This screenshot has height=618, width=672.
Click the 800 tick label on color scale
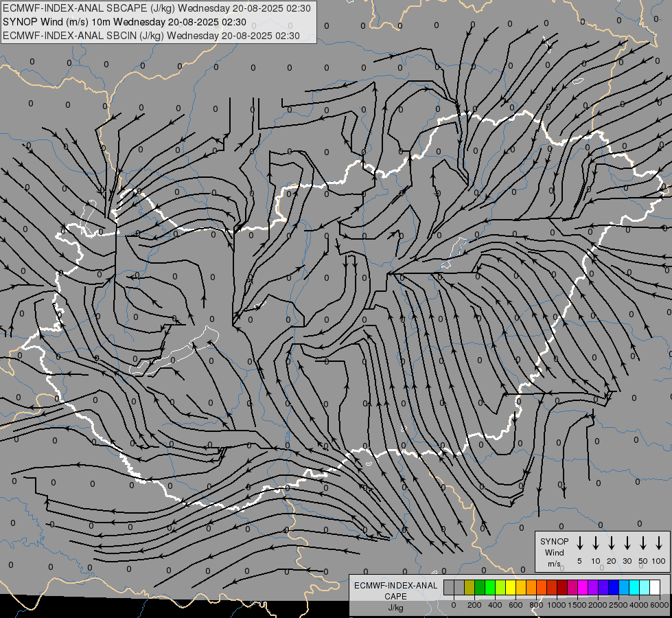(x=536, y=605)
